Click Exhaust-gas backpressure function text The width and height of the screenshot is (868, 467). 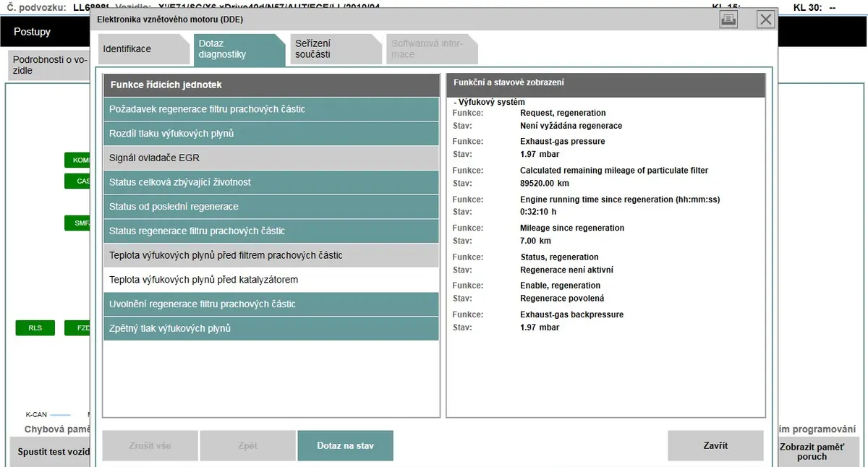(x=572, y=315)
